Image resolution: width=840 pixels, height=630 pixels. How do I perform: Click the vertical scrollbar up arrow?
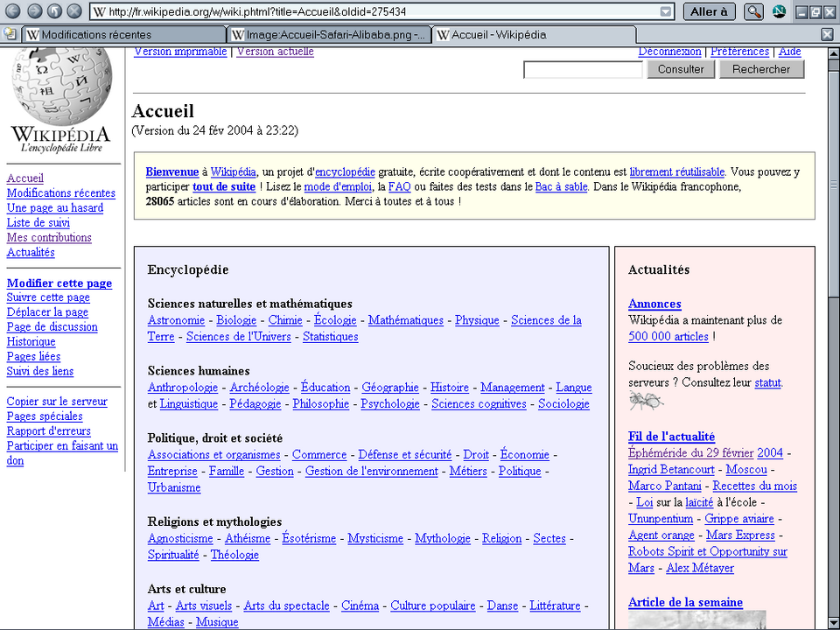834,53
